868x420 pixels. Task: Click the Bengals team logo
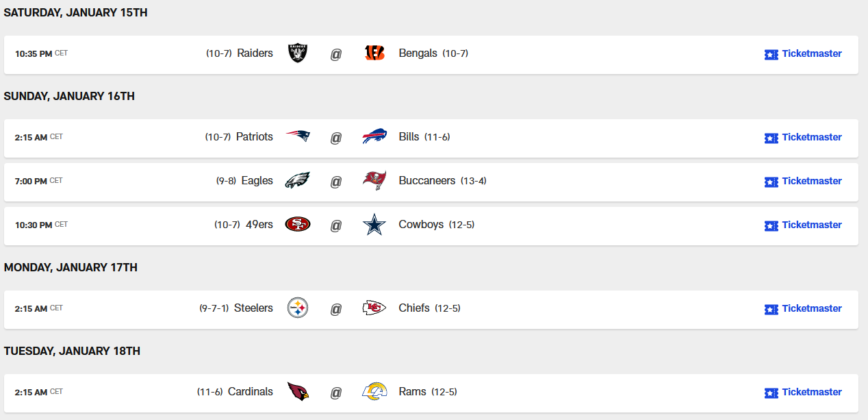point(374,53)
